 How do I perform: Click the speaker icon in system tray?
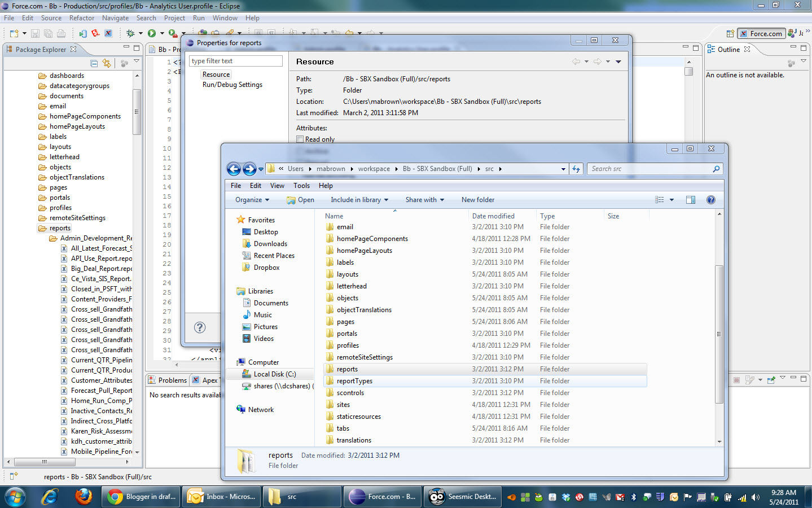(x=756, y=498)
